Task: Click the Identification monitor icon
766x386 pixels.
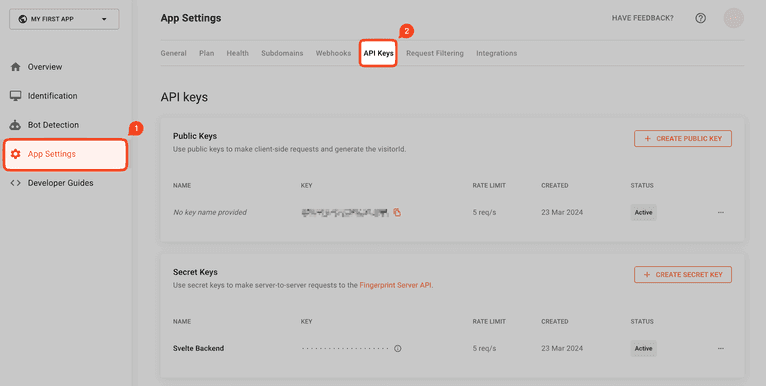Action: coord(16,96)
